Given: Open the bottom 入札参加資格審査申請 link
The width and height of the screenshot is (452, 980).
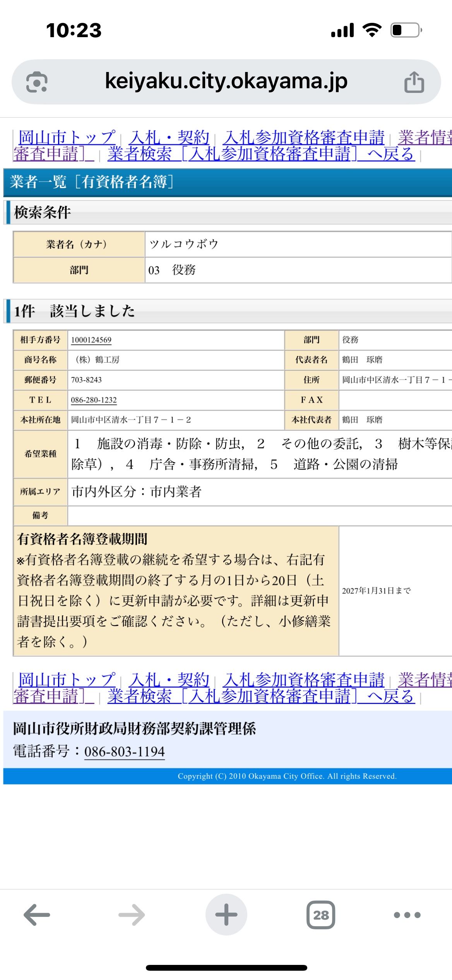Looking at the screenshot, I should (x=304, y=679).
